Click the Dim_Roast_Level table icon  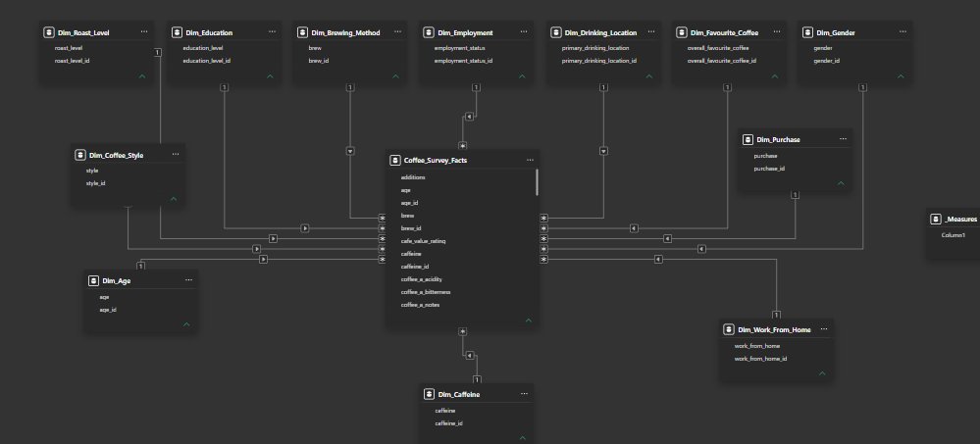coord(49,32)
